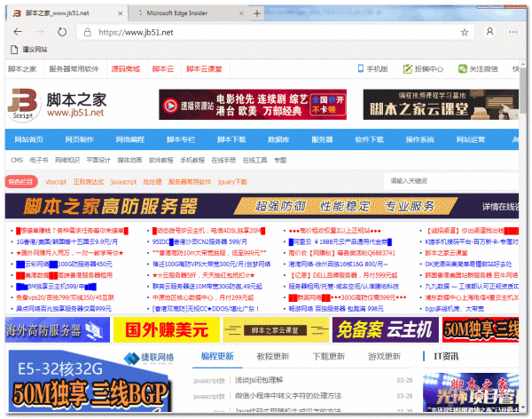Click the keyword search input box
Screen dimensions: 532x419
(x=450, y=181)
